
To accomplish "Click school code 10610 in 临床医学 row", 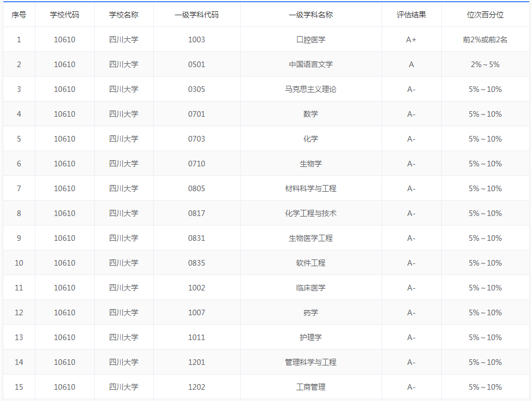I will (x=64, y=288).
